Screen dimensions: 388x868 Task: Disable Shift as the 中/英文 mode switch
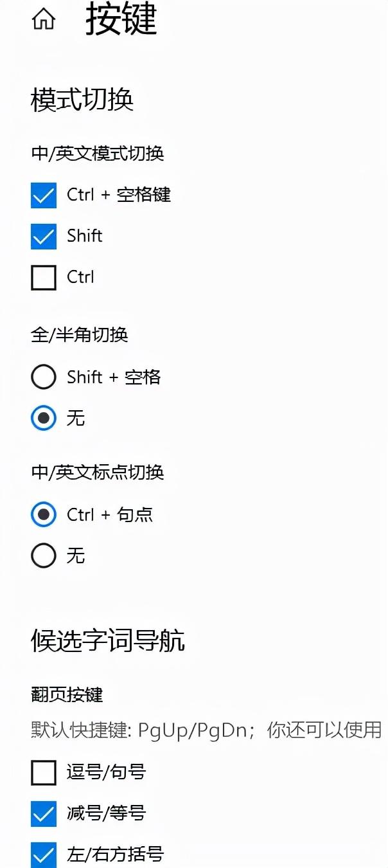(x=43, y=237)
